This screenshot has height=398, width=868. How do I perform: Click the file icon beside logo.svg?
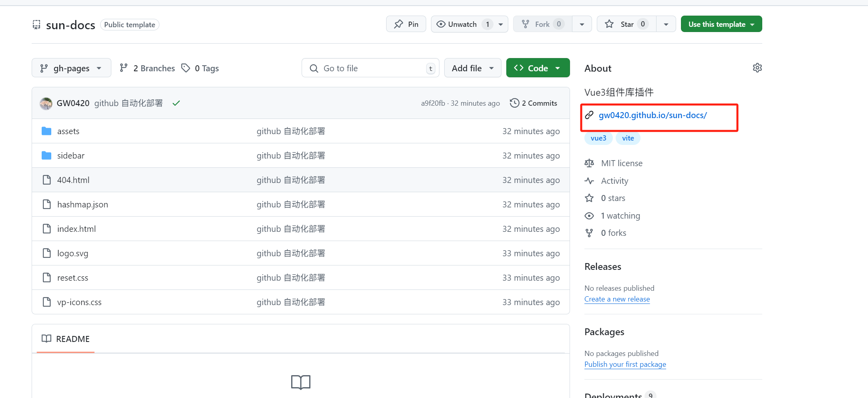(46, 253)
